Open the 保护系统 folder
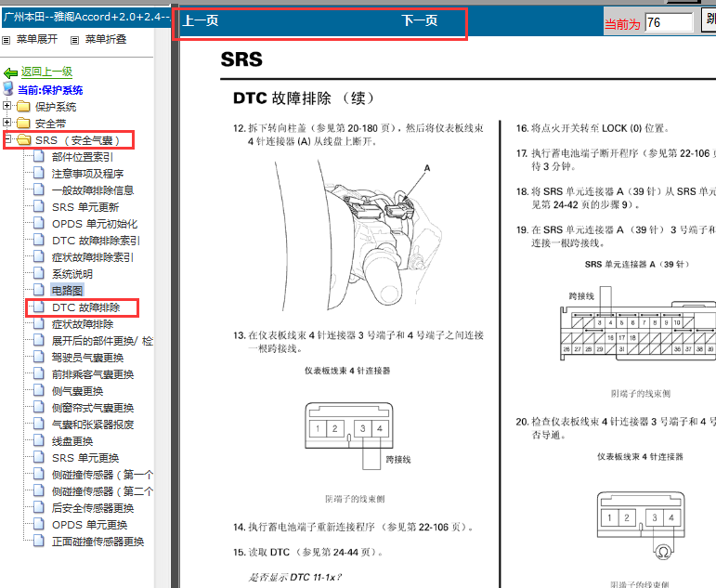The width and height of the screenshot is (716, 588). coord(56,107)
